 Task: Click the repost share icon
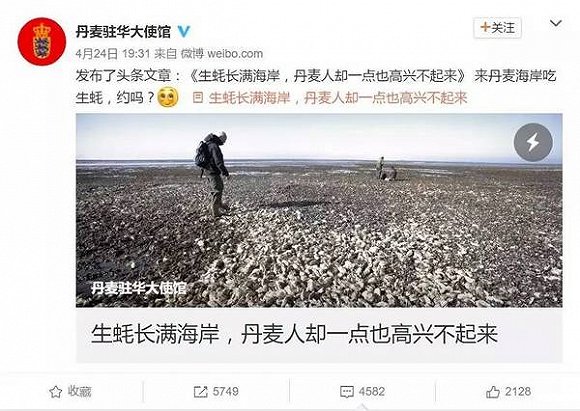pos(200,392)
